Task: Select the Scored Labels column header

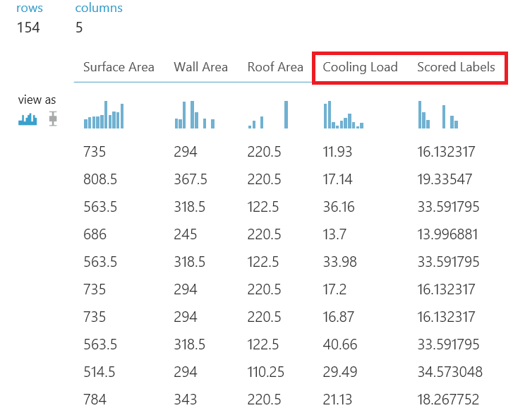Action: pos(456,68)
